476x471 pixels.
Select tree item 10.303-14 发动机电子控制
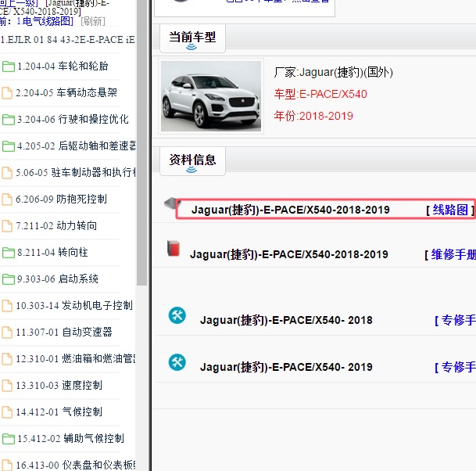point(74,306)
